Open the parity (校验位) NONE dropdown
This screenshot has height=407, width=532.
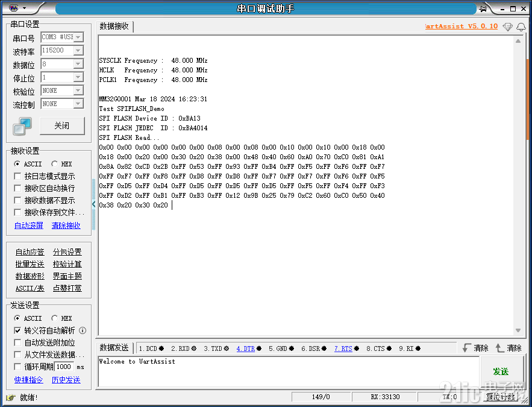tap(78, 90)
